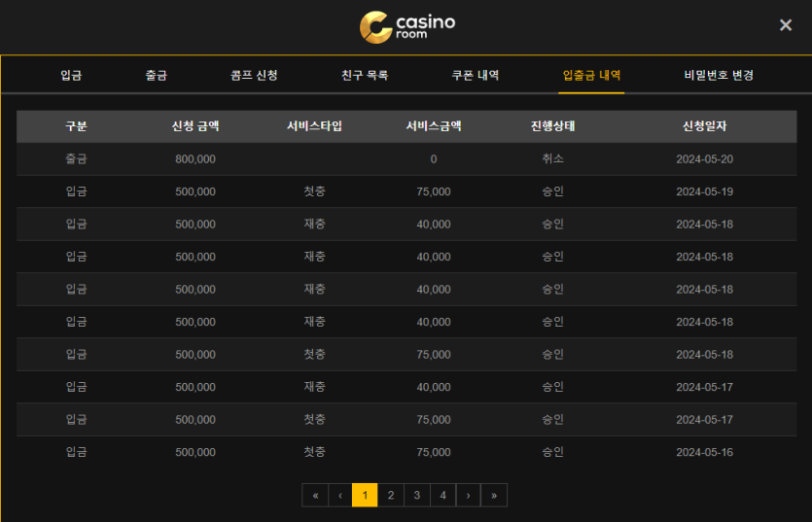The width and height of the screenshot is (812, 522).
Task: Open the 비밀번호 변경 tab
Action: click(x=719, y=75)
